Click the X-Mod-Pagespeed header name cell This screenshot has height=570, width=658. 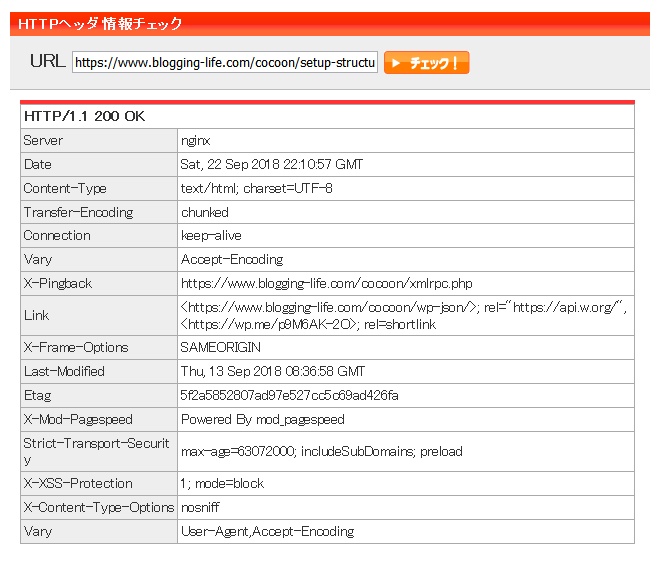(99, 419)
